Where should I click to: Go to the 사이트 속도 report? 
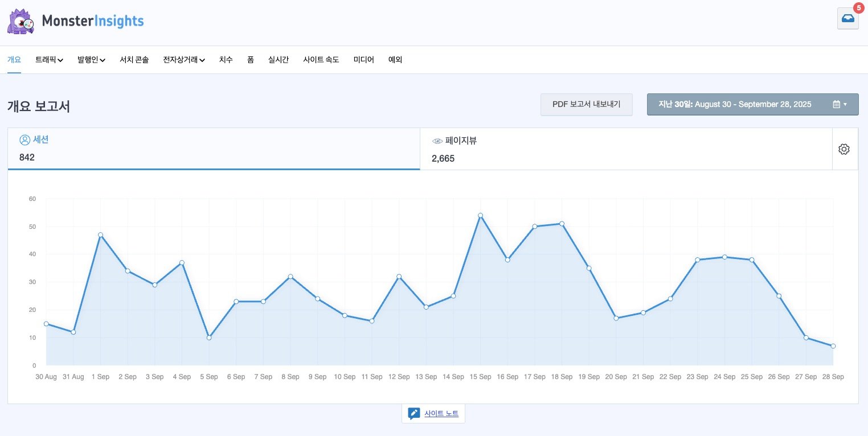[321, 60]
